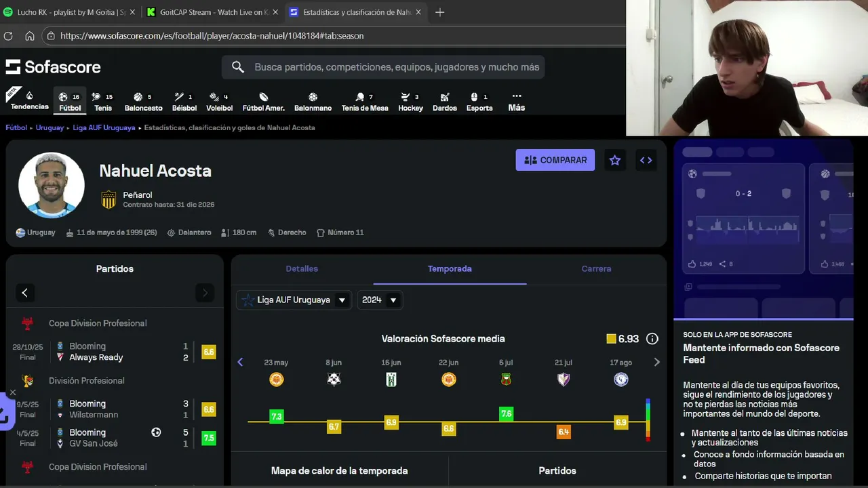Viewport: 868px width, 488px height.
Task: Click the 7.5 match rating badge
Action: point(209,438)
